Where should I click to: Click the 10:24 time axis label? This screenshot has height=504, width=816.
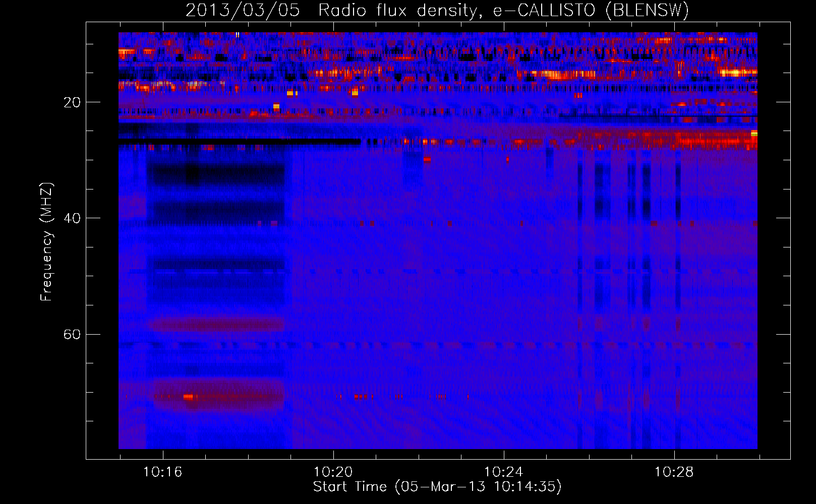tap(504, 472)
